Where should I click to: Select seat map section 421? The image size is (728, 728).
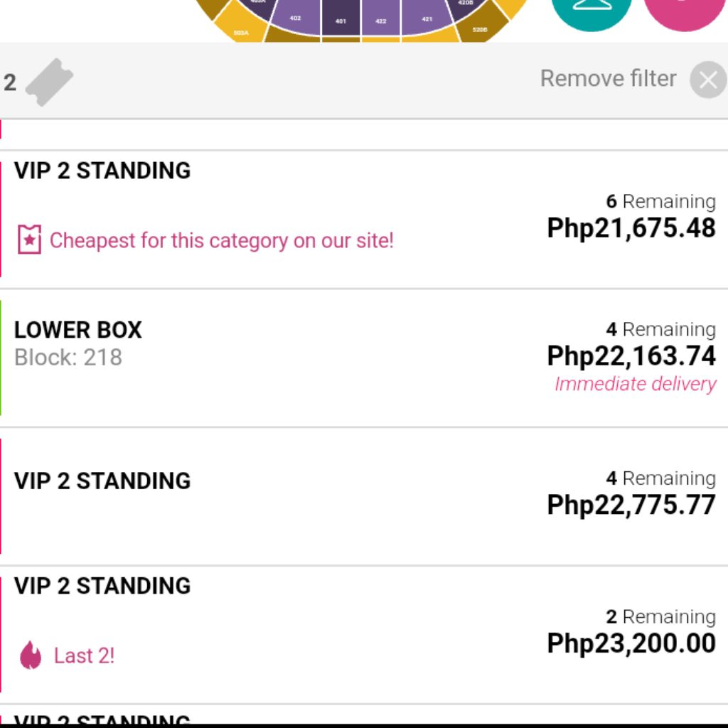coord(425,18)
